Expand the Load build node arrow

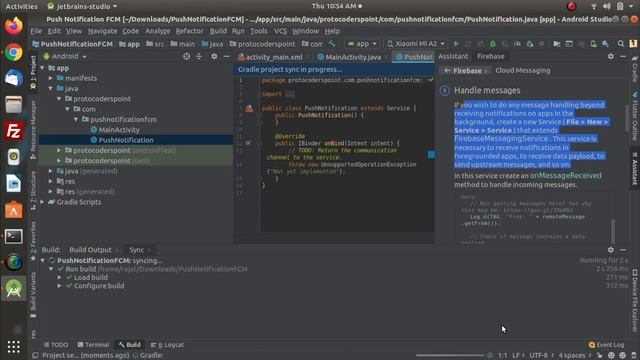point(60,278)
